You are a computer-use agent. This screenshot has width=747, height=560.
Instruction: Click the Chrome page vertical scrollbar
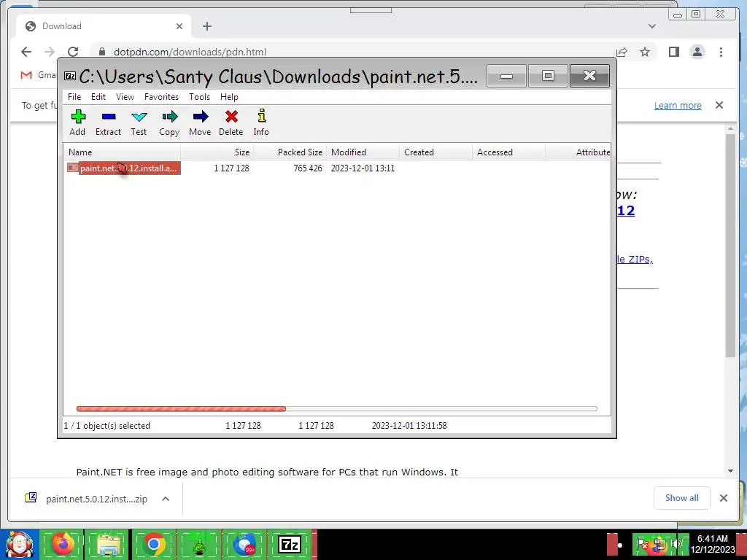[x=730, y=245]
